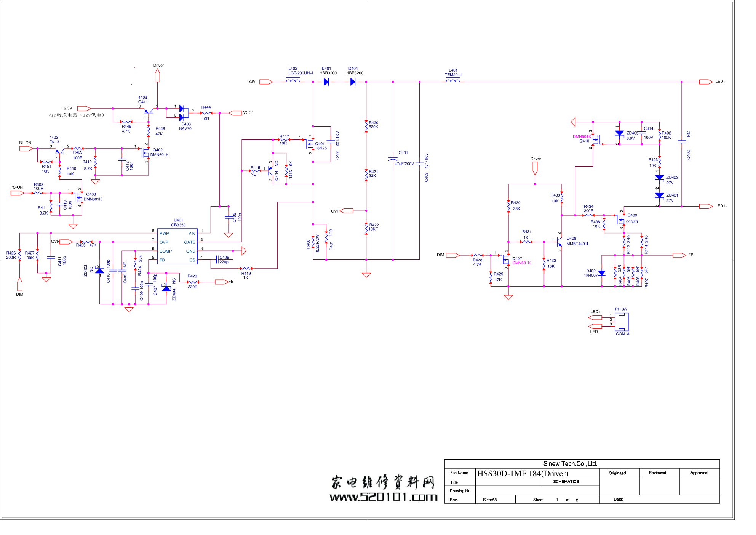Click the 12.3V input port symbol
The height and width of the screenshot is (535, 756).
(x=84, y=109)
